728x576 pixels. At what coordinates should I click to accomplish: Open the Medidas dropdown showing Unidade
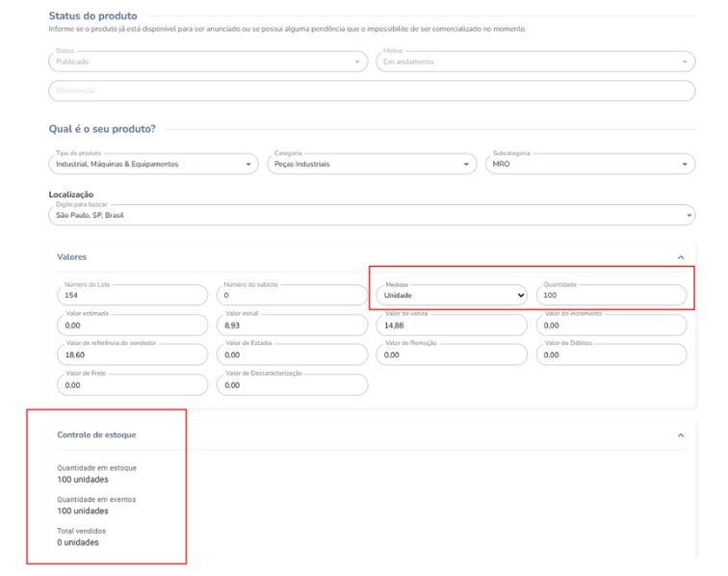452,295
